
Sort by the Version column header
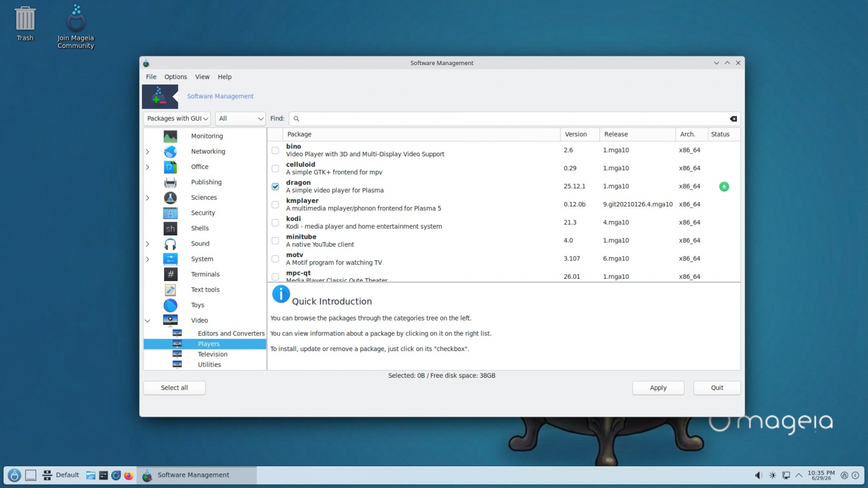(x=580, y=134)
